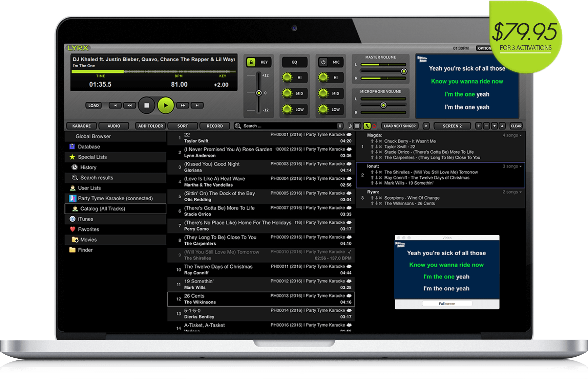
Task: Toggle the MIC power button
Action: coord(323,62)
